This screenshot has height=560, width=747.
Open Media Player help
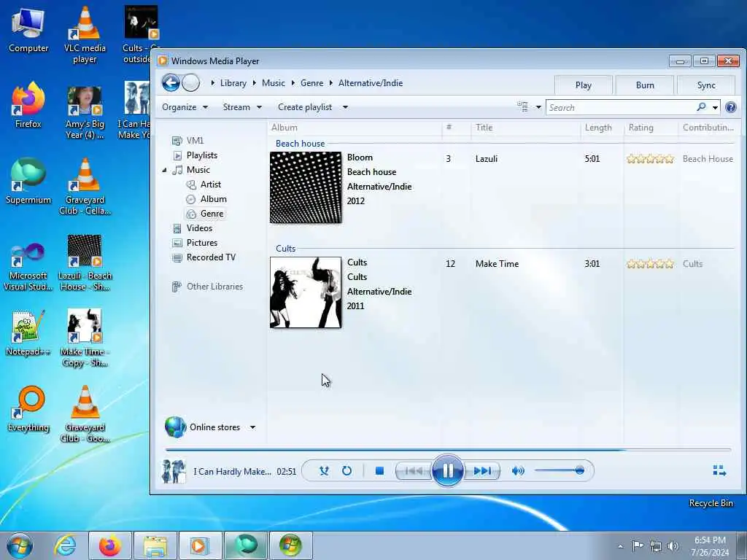pyautogui.click(x=731, y=107)
